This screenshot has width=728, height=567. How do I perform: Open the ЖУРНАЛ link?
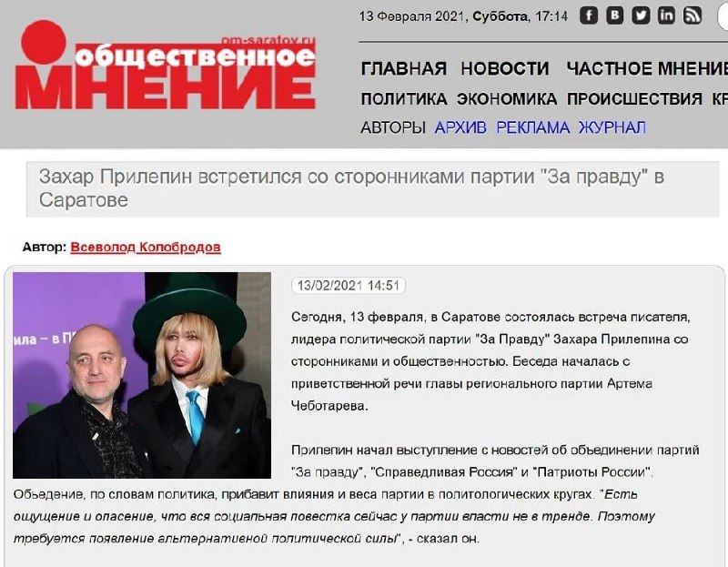[612, 127]
